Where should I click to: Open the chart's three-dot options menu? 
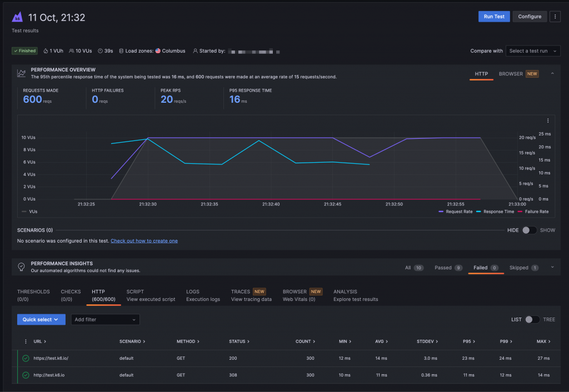tap(548, 120)
